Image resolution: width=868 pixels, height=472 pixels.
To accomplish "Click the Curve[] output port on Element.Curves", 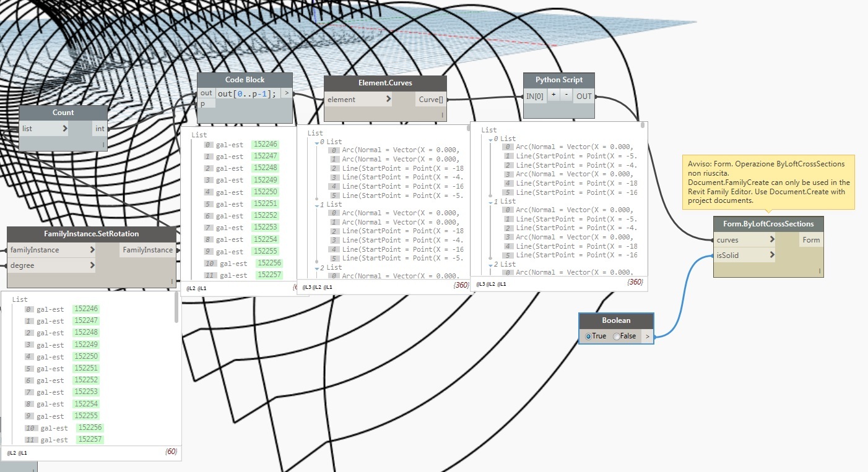I will pyautogui.click(x=430, y=99).
